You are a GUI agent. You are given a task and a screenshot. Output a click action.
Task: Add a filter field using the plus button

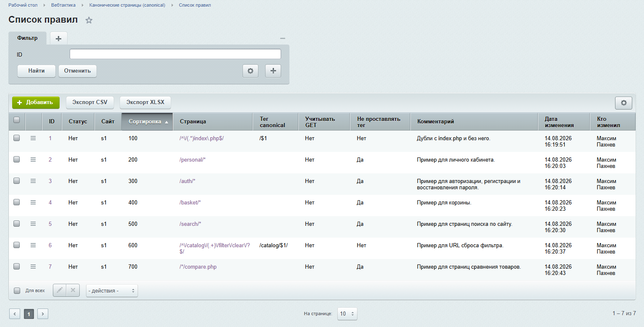click(x=273, y=71)
